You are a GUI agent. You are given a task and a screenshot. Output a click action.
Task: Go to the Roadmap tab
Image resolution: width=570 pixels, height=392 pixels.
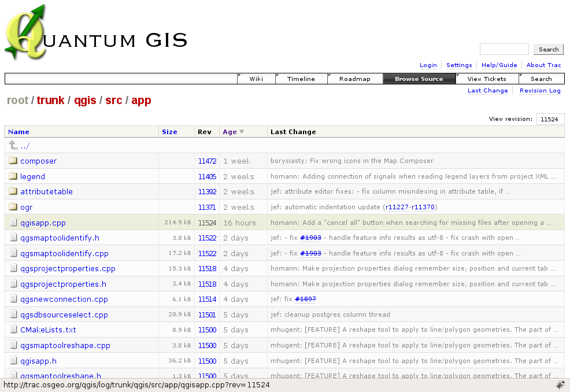(x=355, y=79)
